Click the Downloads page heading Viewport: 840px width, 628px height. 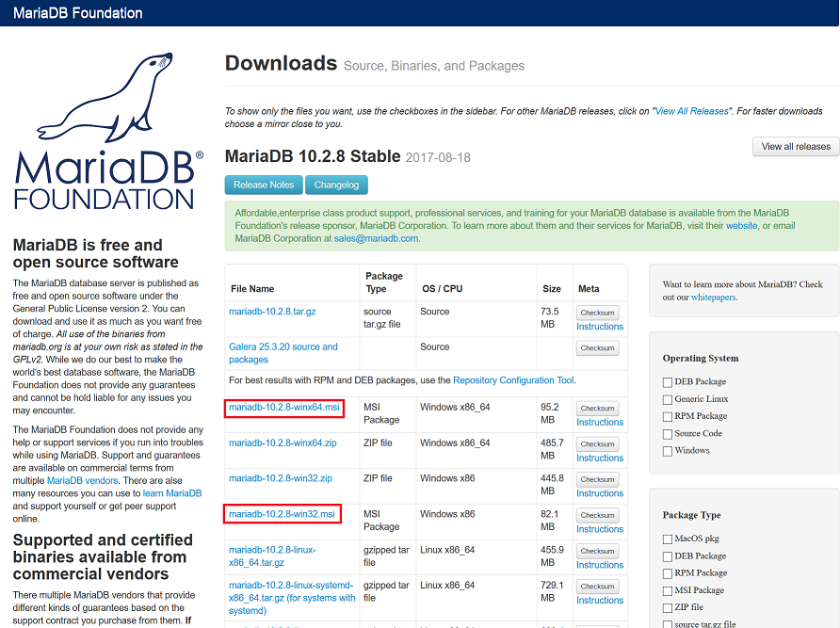tap(281, 63)
